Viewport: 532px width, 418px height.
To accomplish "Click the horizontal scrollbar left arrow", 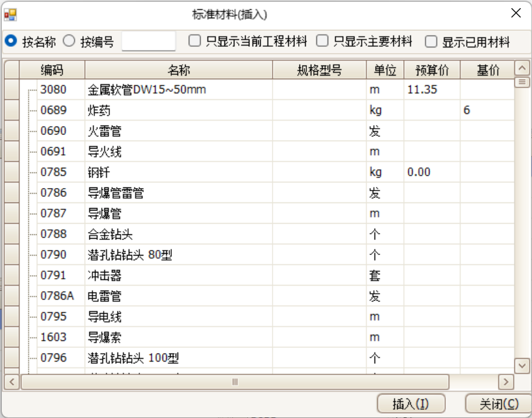I will tap(12, 382).
